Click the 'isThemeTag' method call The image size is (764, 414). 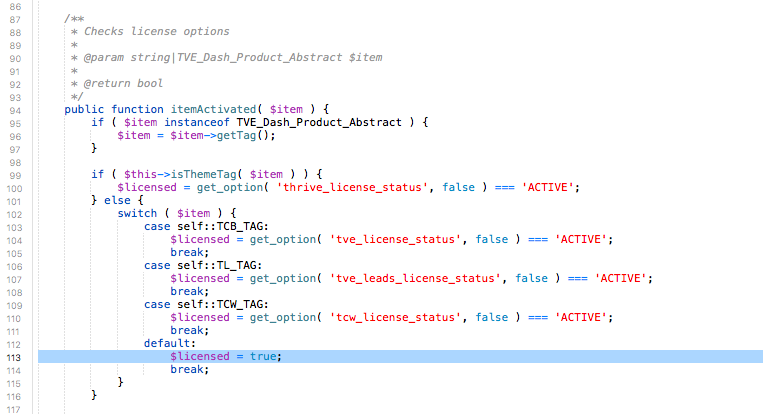(203, 174)
